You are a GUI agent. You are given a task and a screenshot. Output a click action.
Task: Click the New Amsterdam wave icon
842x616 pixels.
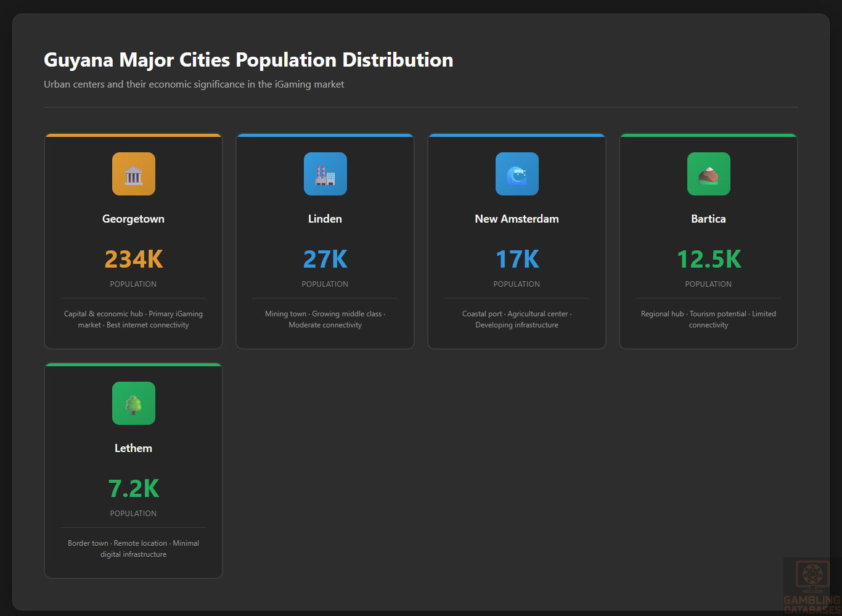point(517,174)
